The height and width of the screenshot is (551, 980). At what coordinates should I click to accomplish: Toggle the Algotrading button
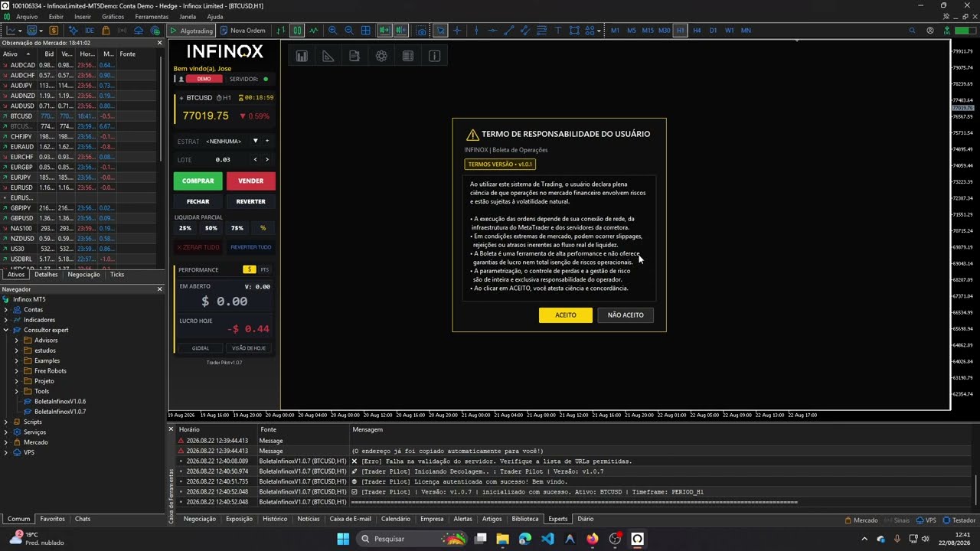[191, 31]
